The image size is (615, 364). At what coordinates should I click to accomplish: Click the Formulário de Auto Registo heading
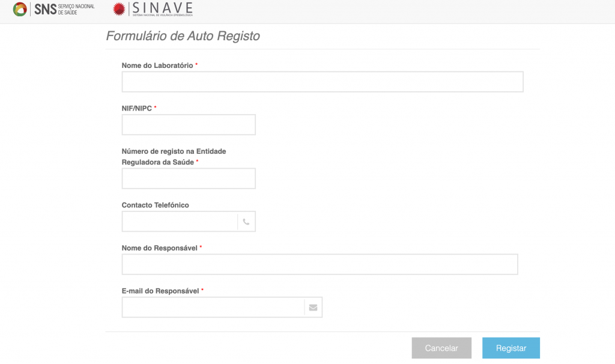click(183, 36)
